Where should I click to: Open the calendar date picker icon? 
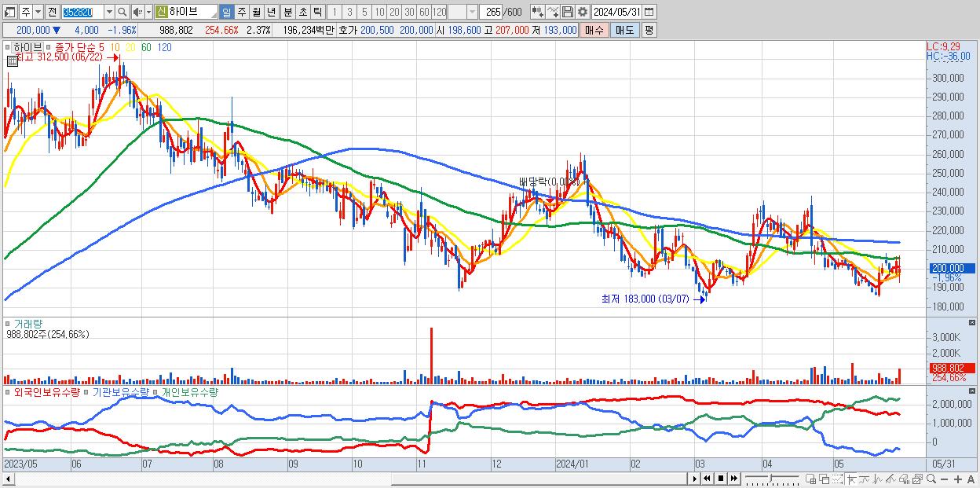click(649, 12)
